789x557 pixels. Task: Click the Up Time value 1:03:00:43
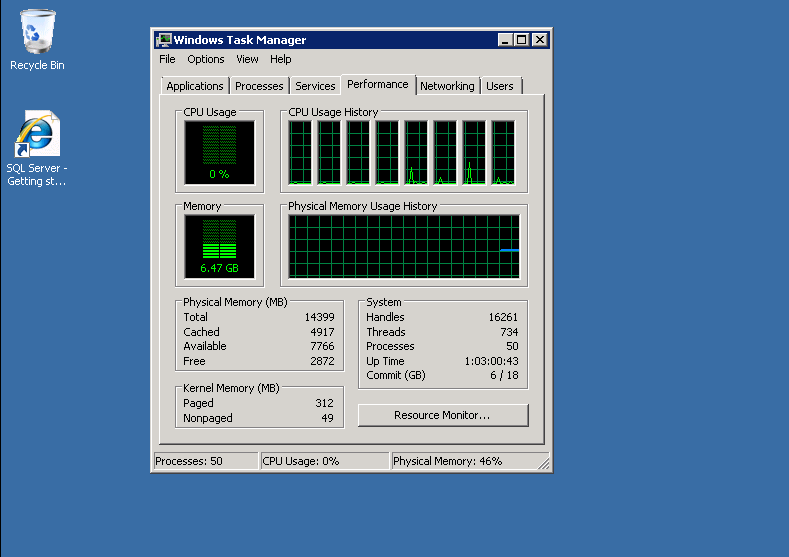click(491, 361)
